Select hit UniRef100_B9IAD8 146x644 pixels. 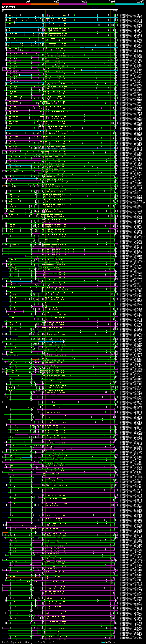pos(131,60)
